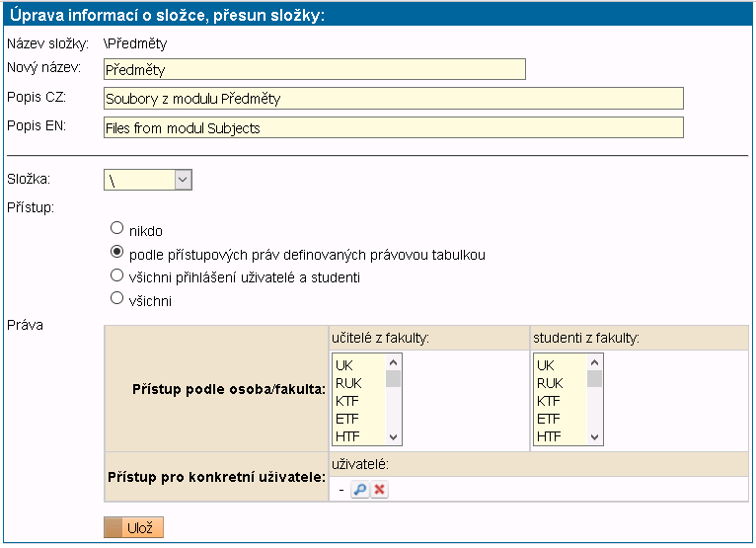Click the Ulož save button
This screenshot has width=756, height=548.
133,527
